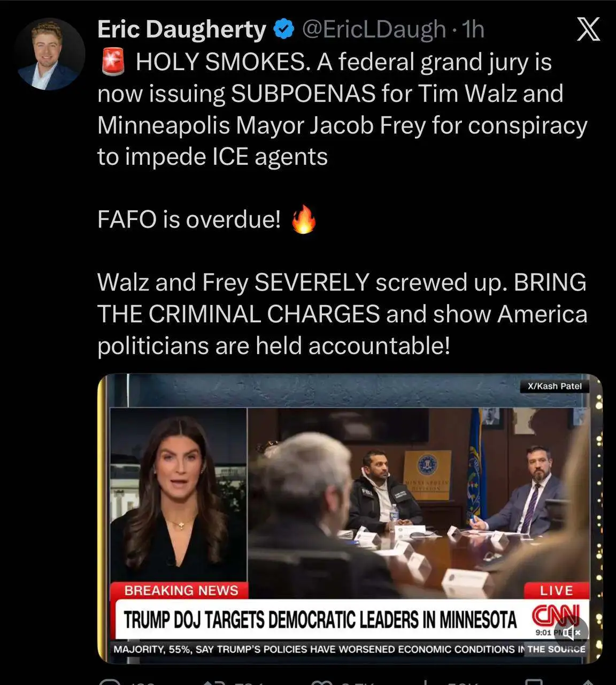
Task: Open the Eric Daugherty display name link
Action: (x=182, y=29)
